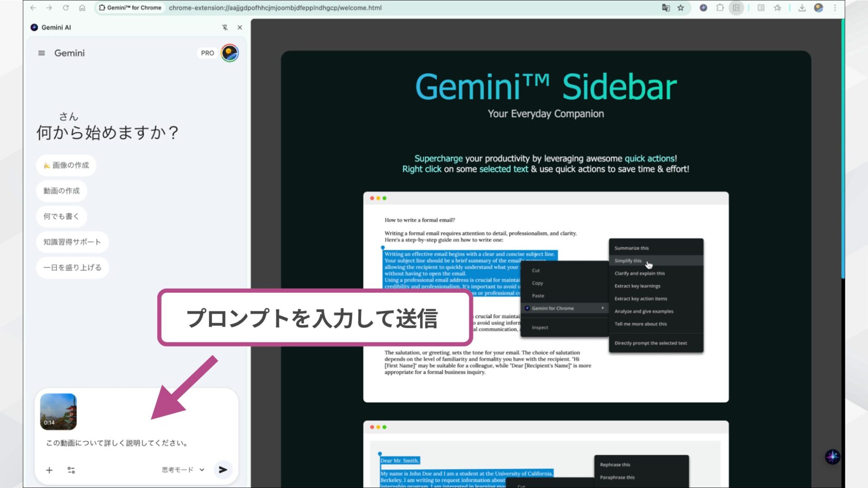The height and width of the screenshot is (488, 868).
Task: Select Simplify this from quick actions
Action: [627, 261]
